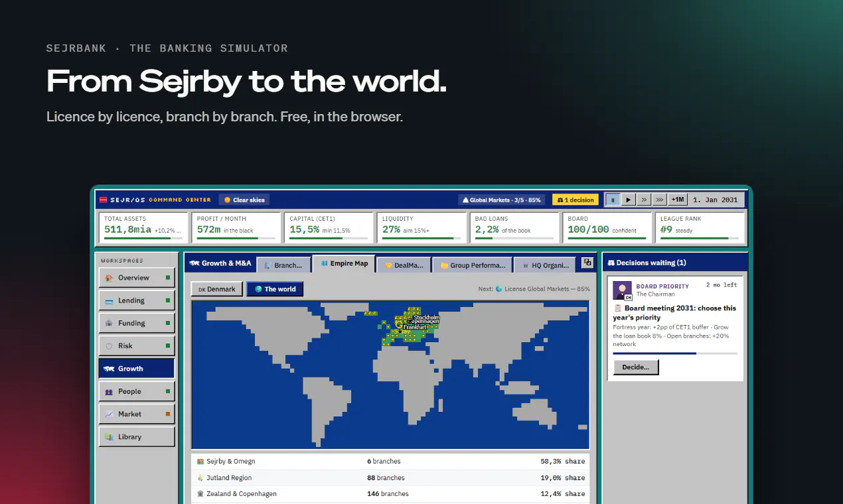Select the Zealand & Copenhagen row
Image resolution: width=843 pixels, height=504 pixels.
[x=390, y=493]
